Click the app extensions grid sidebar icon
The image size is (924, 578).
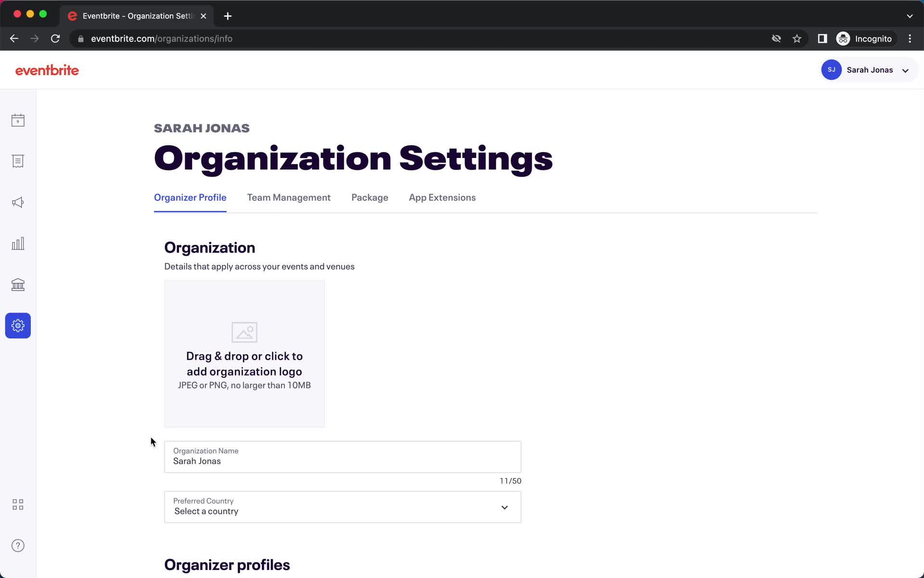(x=18, y=504)
